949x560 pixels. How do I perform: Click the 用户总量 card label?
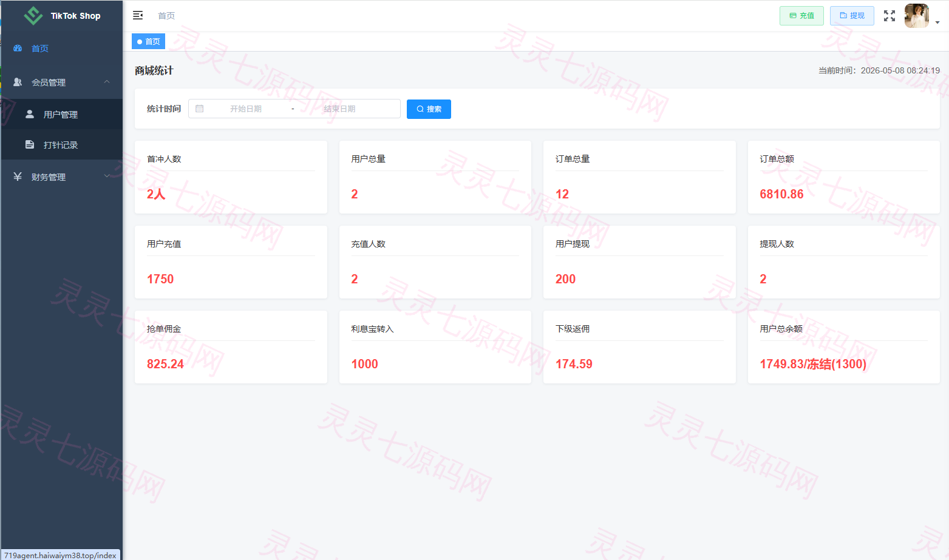tap(368, 159)
